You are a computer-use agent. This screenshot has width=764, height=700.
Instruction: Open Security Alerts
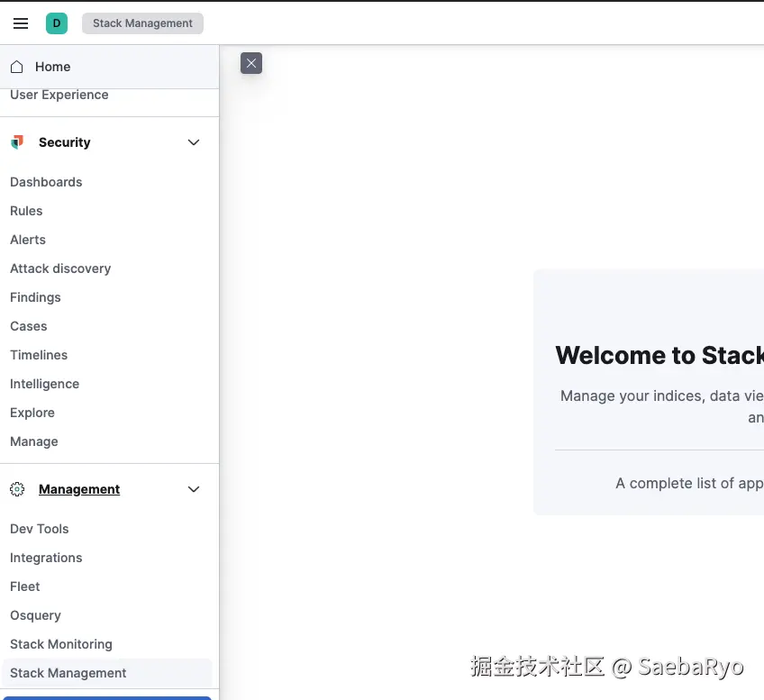click(x=28, y=240)
